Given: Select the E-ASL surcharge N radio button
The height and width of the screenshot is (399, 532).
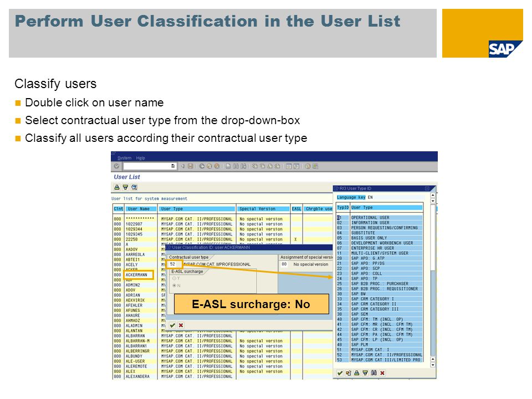Looking at the screenshot, I should 175,286.
